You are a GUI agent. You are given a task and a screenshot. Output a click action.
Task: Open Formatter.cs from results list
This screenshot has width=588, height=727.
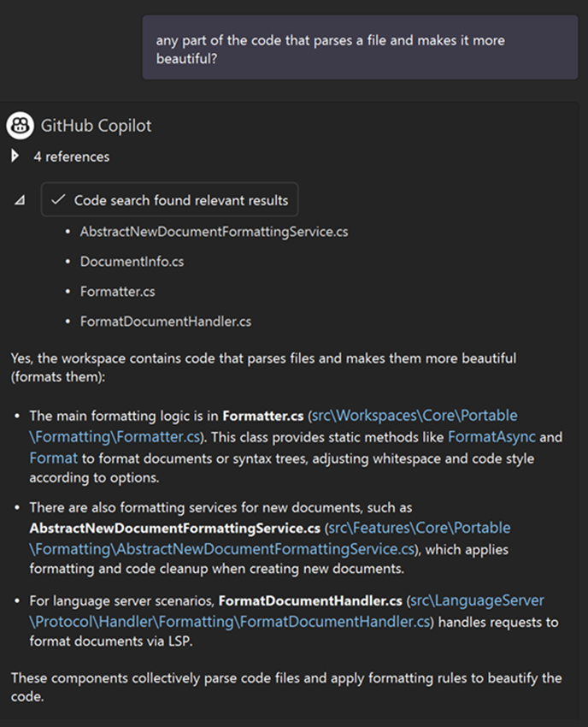coord(118,292)
